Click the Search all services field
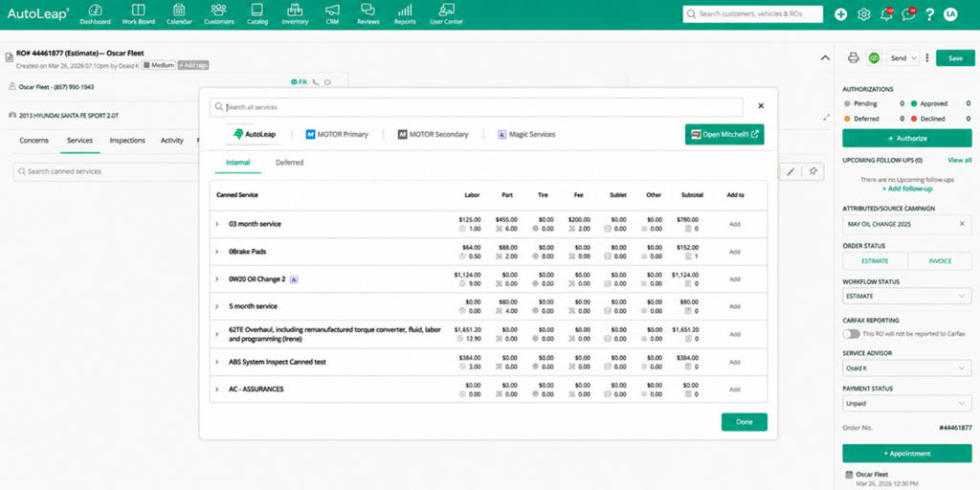 click(477, 107)
